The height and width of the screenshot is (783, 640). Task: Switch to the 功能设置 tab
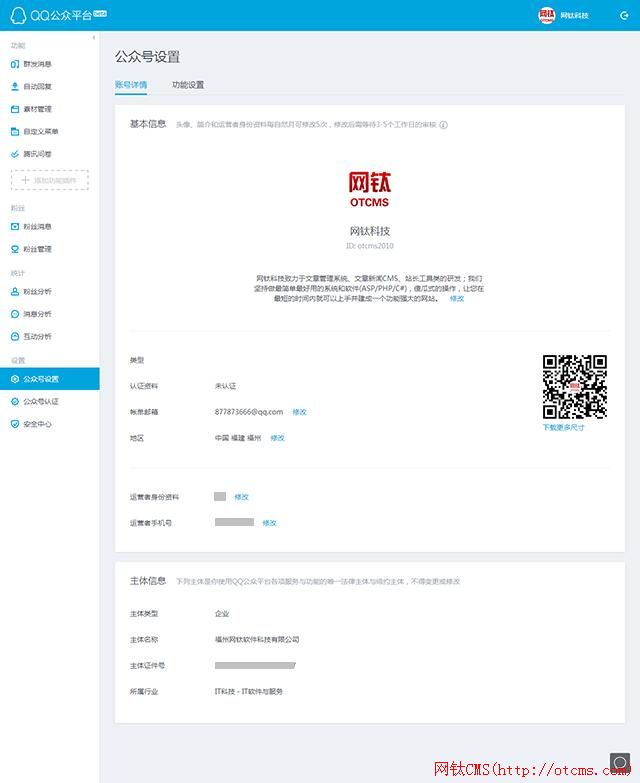coord(188,84)
